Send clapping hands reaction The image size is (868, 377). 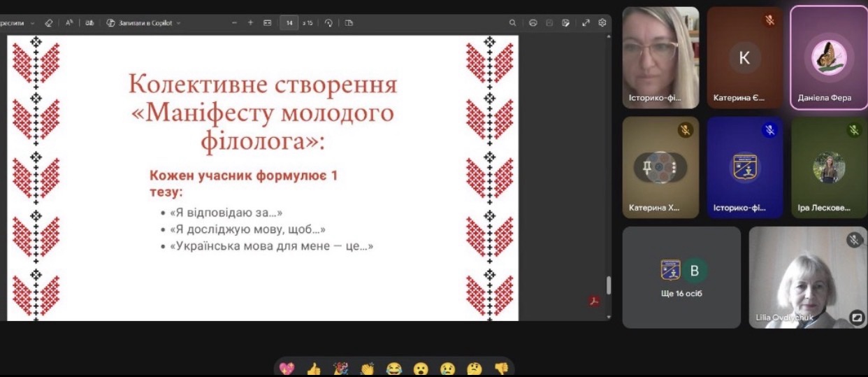click(x=367, y=368)
